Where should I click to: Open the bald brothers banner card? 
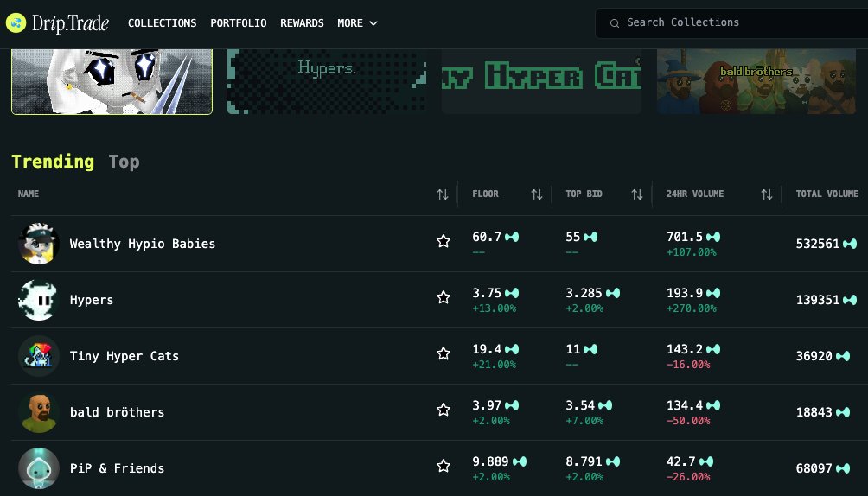click(x=756, y=81)
